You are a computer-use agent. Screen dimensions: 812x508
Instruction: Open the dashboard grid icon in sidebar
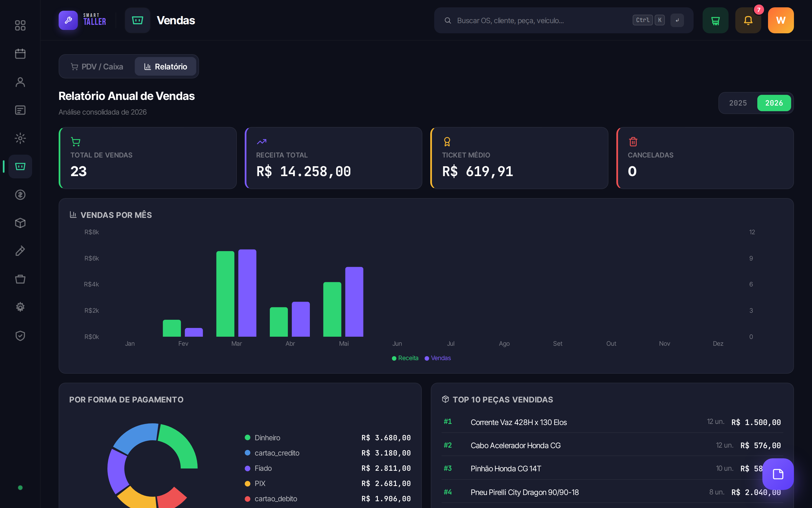point(20,25)
